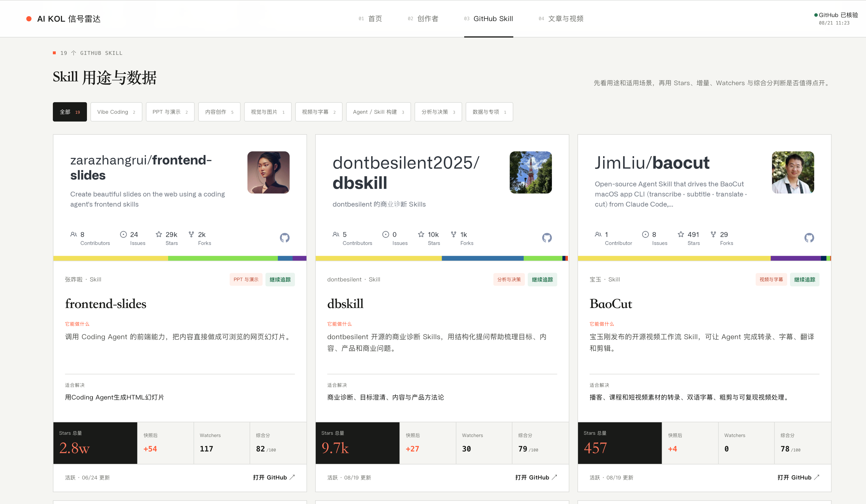Click JimLiu avatar photo
Viewport: 866px width, 504px height.
pos(793,172)
